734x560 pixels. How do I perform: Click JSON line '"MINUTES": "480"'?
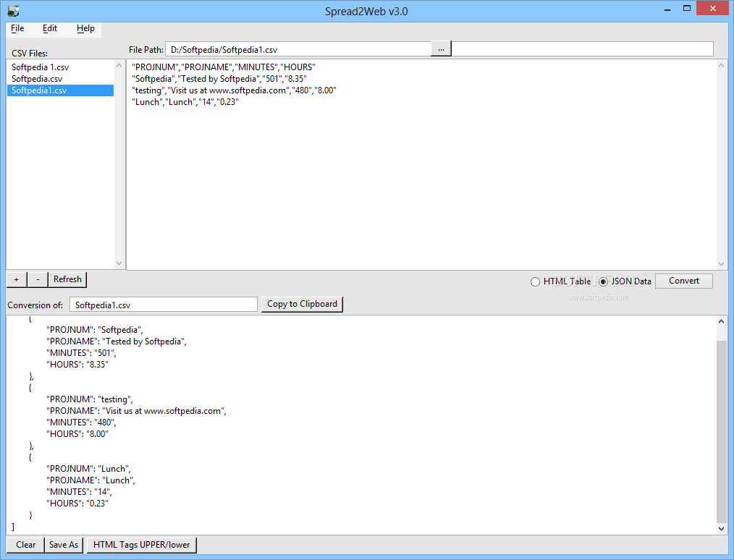[x=82, y=423]
